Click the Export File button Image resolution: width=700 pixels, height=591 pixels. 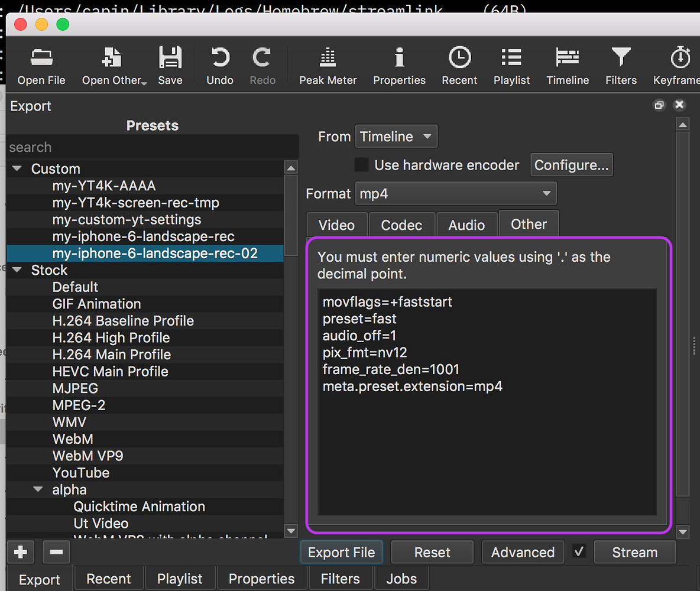click(341, 551)
